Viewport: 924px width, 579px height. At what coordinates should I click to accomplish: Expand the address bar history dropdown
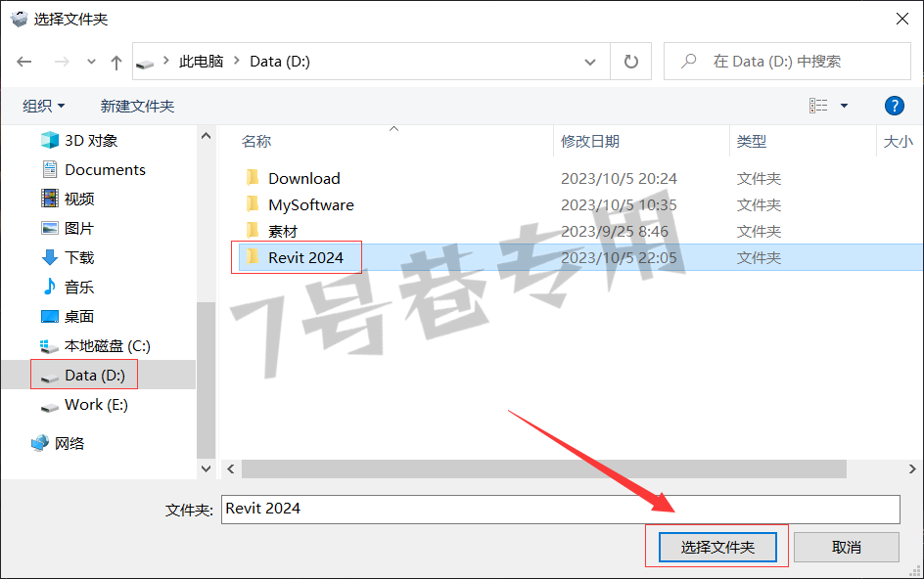pos(589,62)
